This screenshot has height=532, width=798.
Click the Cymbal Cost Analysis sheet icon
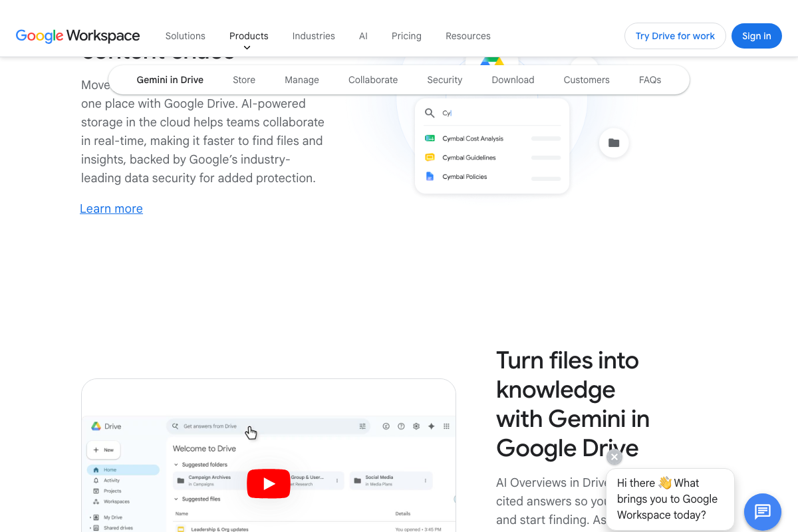click(x=430, y=138)
